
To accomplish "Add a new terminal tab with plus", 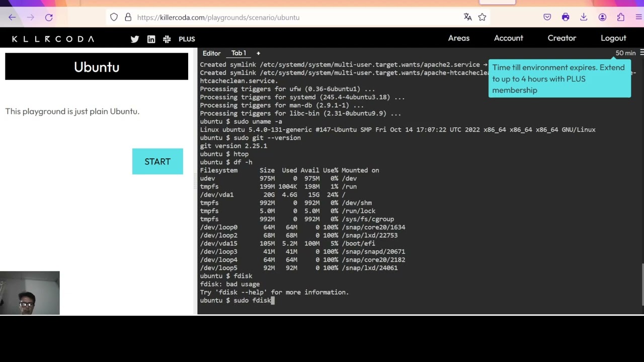I will (258, 53).
